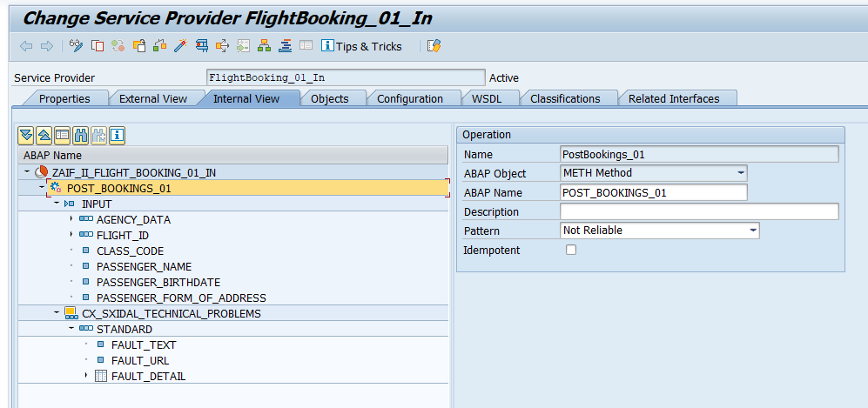Viewport: 868px width, 408px height.
Task: Click the binoculars Find icon
Action: 80,135
